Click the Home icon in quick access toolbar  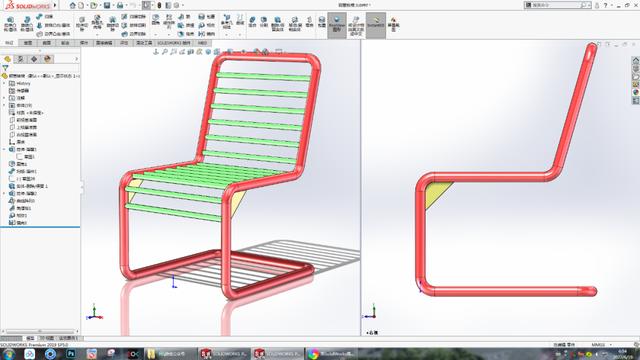coord(73,5)
